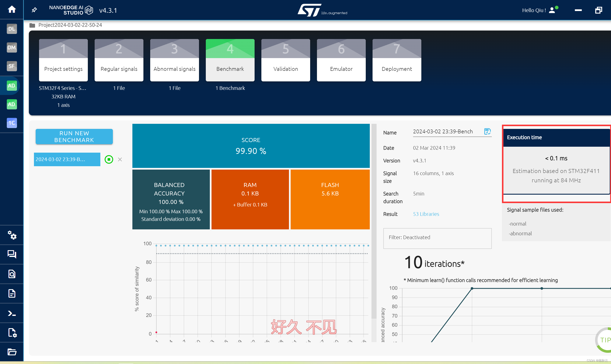
Task: Click the save benchmark name icon
Action: point(487,131)
